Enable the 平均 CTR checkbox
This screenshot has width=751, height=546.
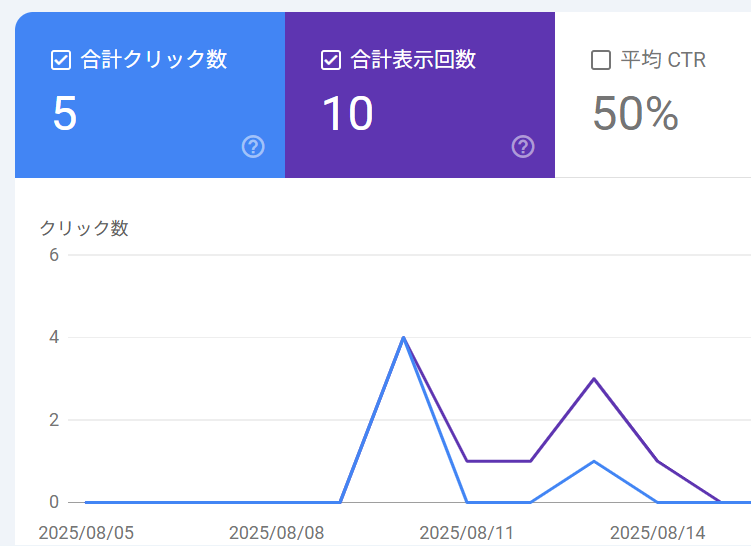tap(601, 61)
